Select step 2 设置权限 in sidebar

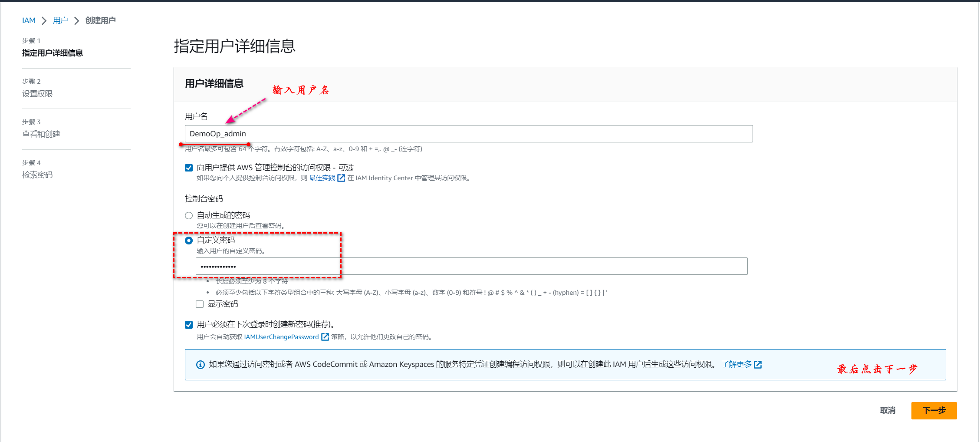click(37, 94)
